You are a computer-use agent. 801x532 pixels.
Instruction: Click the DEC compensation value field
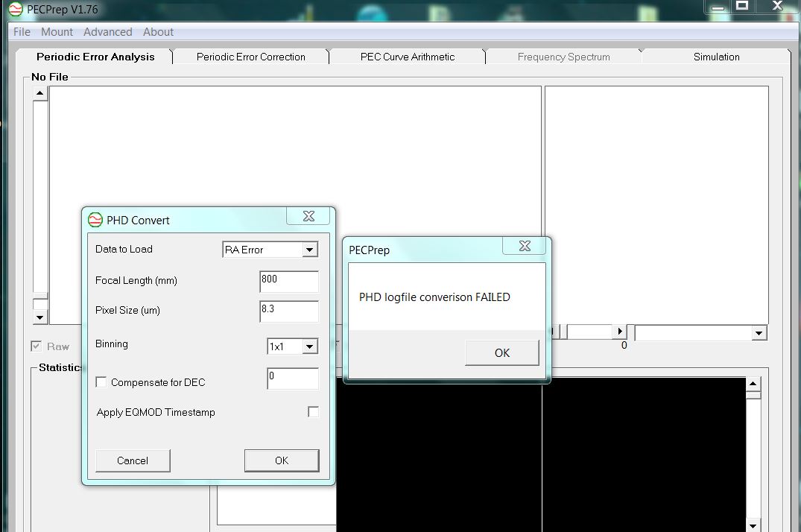click(x=293, y=379)
